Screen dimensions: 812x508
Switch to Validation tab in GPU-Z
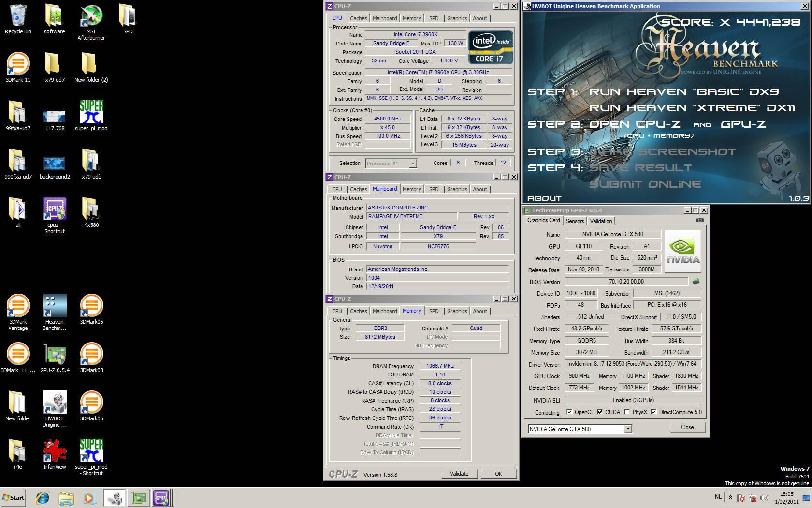(601, 221)
